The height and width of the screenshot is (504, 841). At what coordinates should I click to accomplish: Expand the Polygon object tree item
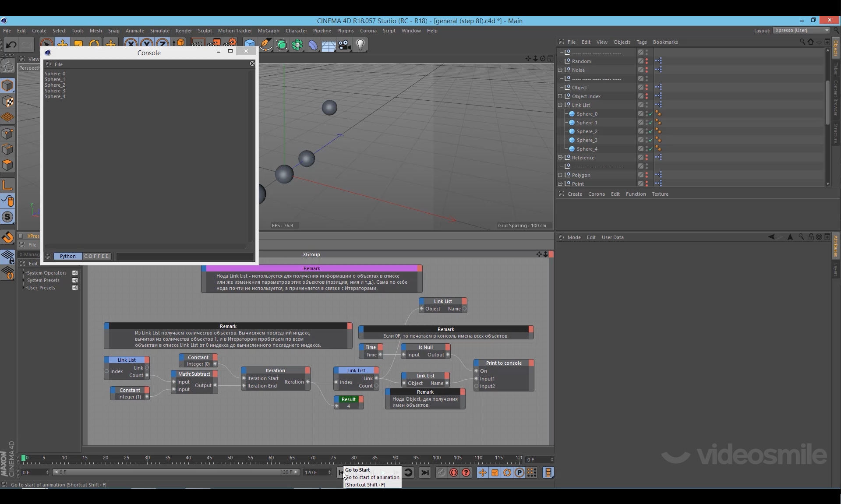pos(560,175)
